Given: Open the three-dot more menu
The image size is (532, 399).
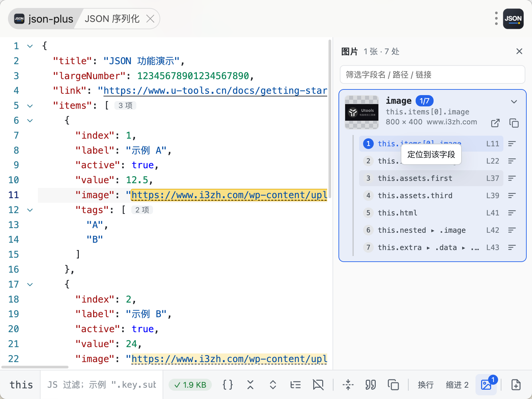Looking at the screenshot, I should (x=496, y=19).
